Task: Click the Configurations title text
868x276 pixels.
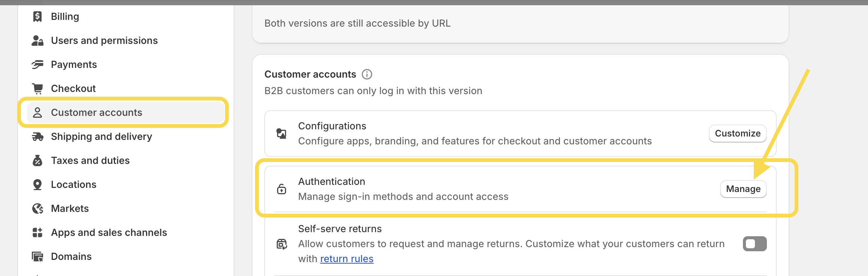Action: [x=333, y=126]
